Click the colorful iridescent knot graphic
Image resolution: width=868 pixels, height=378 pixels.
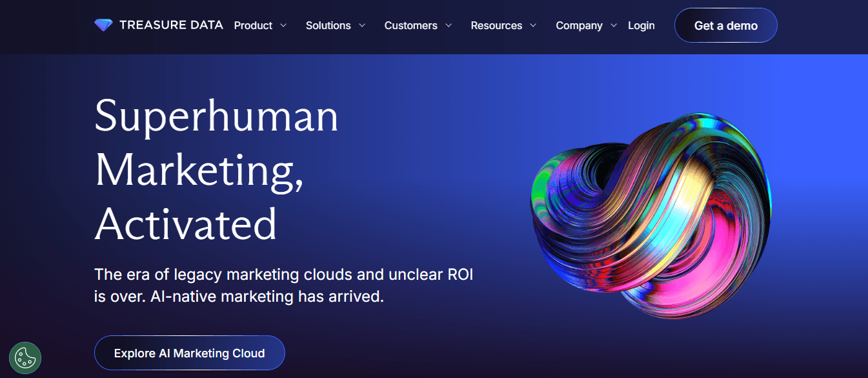[651, 215]
